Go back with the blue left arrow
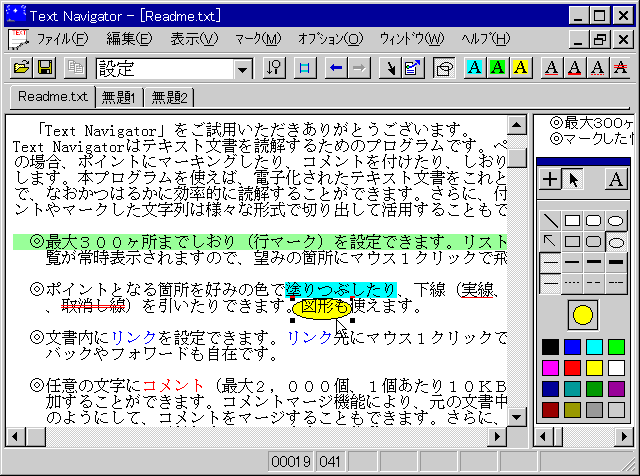This screenshot has width=640, height=476. point(336,68)
